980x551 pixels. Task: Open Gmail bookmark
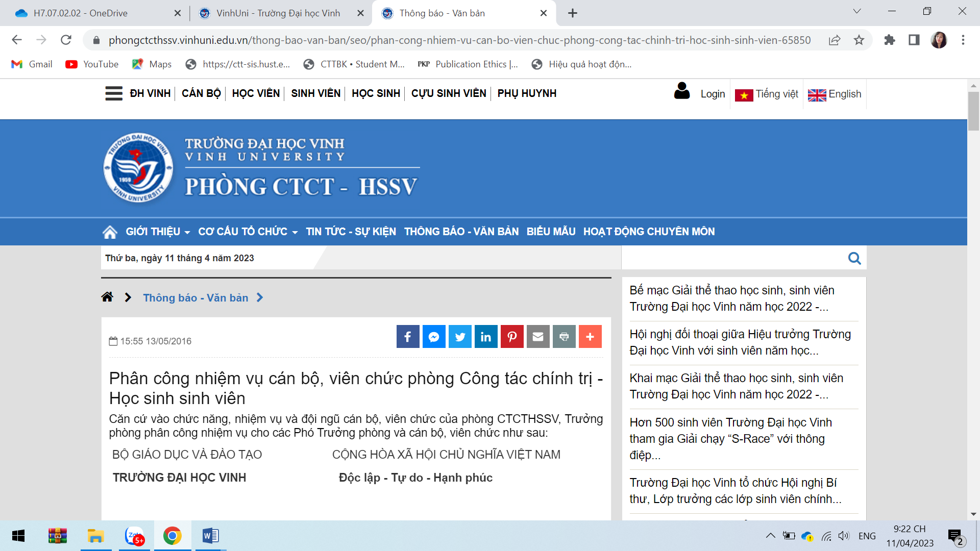coord(32,64)
